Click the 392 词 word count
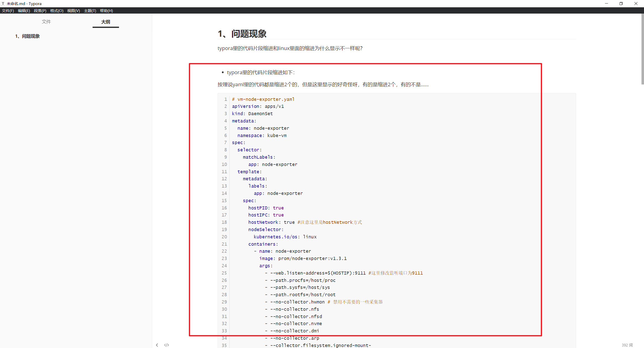 tap(627, 345)
